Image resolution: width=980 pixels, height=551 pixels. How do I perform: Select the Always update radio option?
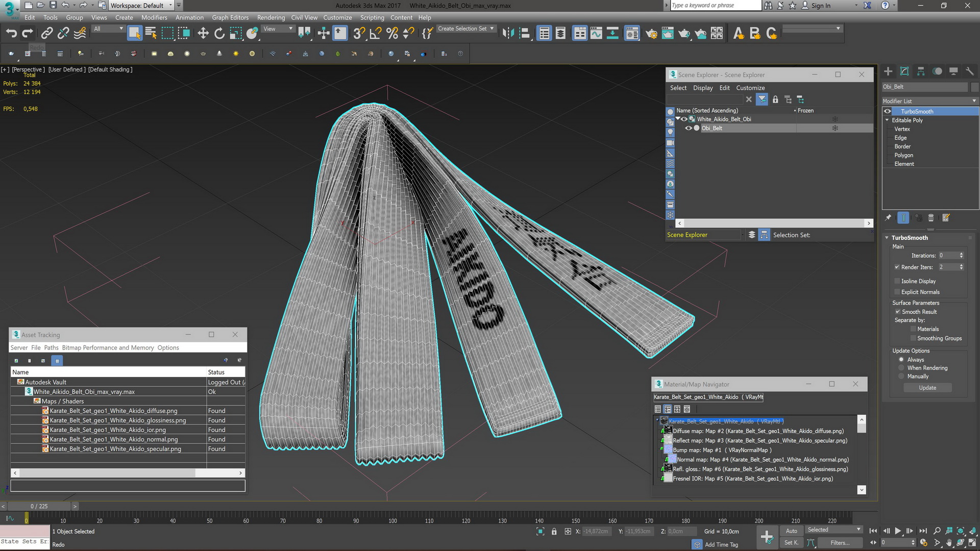[x=901, y=360]
